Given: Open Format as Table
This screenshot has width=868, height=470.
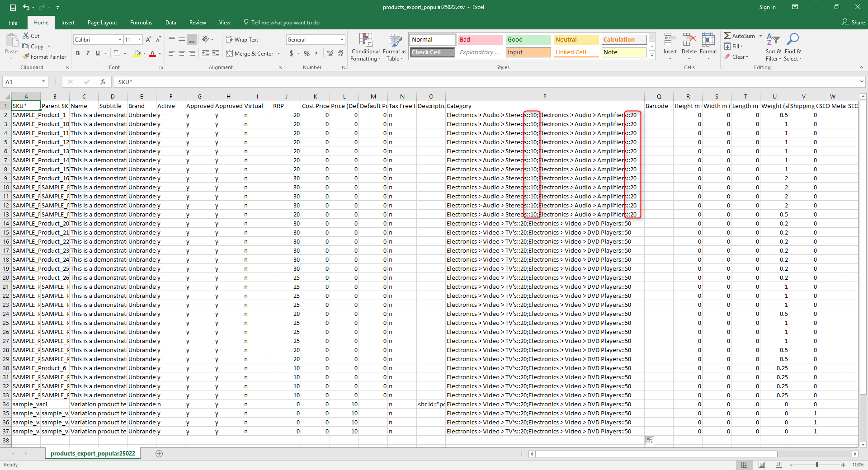Looking at the screenshot, I should [394, 47].
